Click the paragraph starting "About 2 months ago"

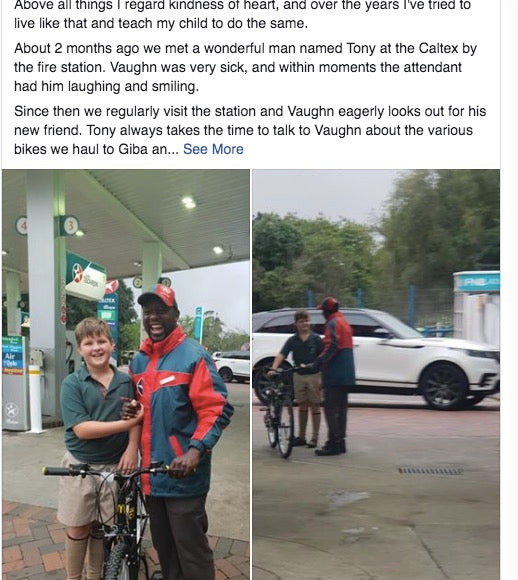245,67
